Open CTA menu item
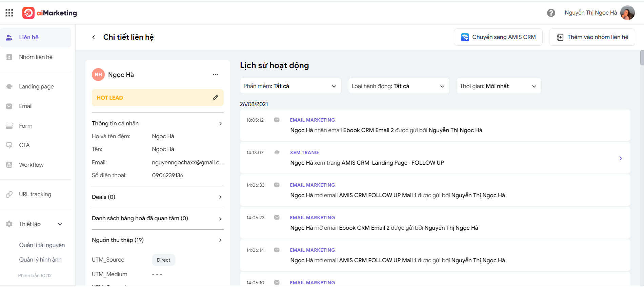Screen dimensions: 644x287 (x=36, y=145)
